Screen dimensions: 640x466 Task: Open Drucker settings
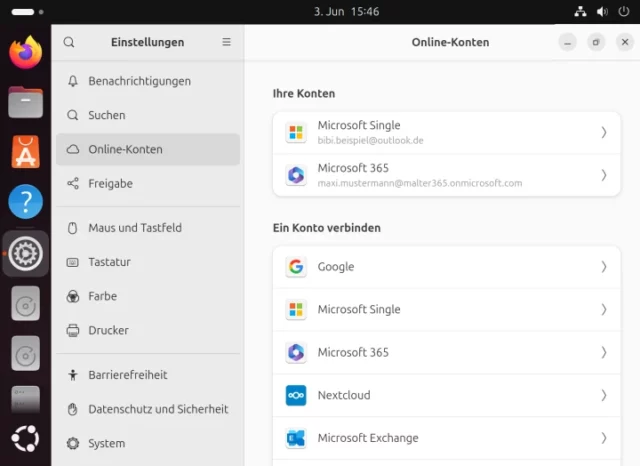[148, 330]
